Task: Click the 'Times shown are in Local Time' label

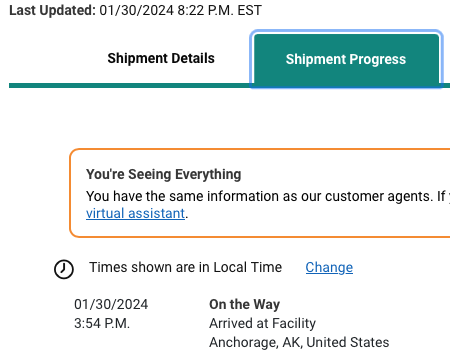Action: coord(185,267)
